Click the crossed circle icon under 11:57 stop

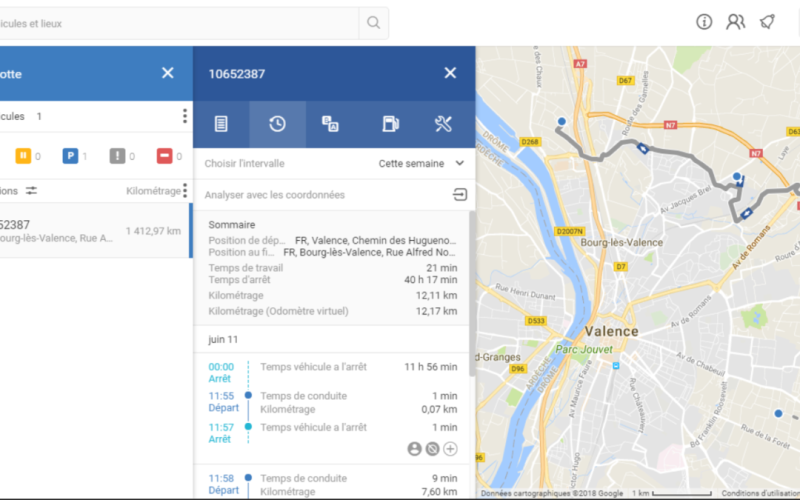pos(432,449)
